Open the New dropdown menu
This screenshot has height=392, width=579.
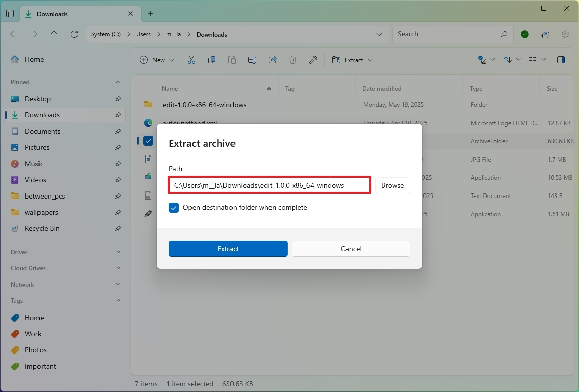[x=156, y=60]
